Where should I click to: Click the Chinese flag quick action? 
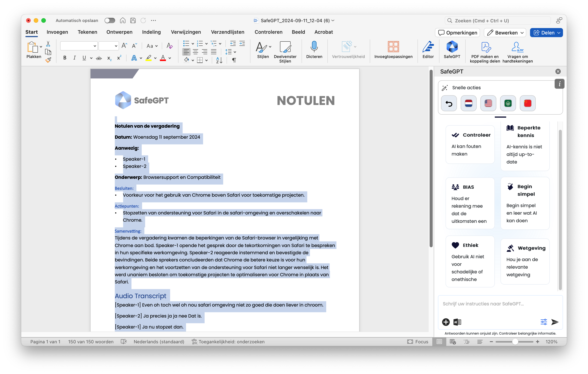tap(528, 103)
